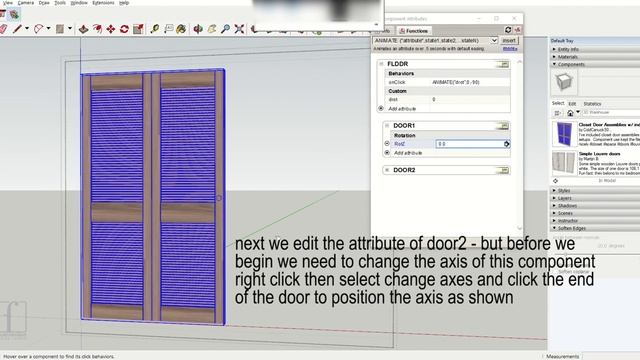Click the Interact with dynamic components icon

pos(14,15)
